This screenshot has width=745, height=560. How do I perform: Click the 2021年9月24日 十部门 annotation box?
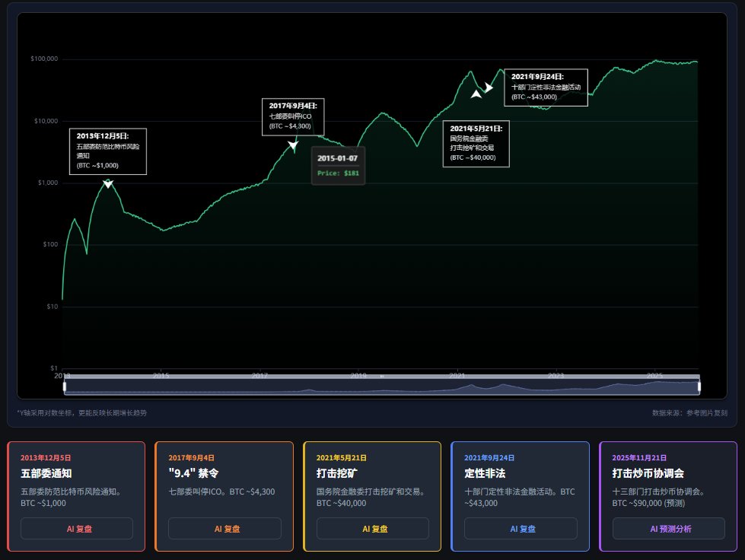[x=546, y=85]
